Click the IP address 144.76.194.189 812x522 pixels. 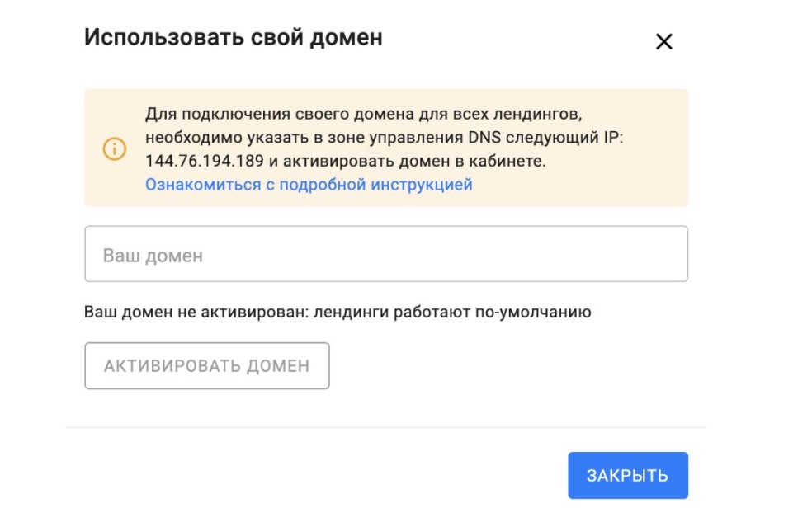point(202,162)
